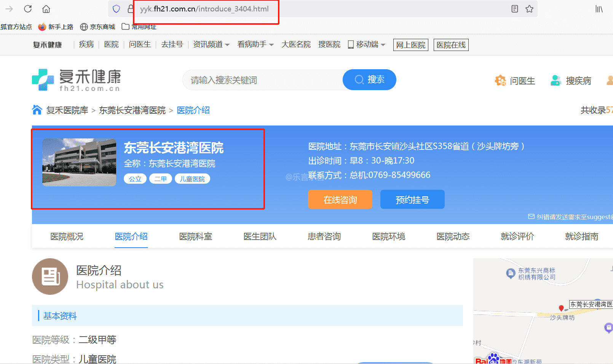Click the 复禾健康 small logo in top nav
The width and height of the screenshot is (613, 364).
(47, 45)
